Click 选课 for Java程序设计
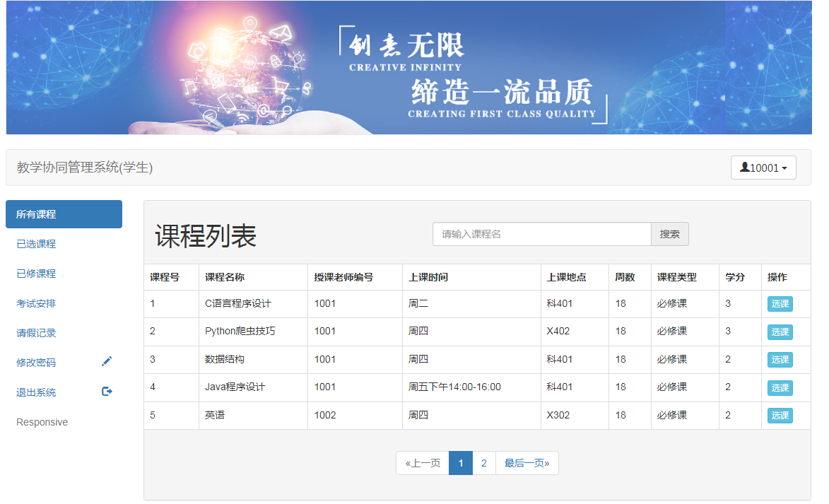The width and height of the screenshot is (829, 504). pyautogui.click(x=780, y=387)
